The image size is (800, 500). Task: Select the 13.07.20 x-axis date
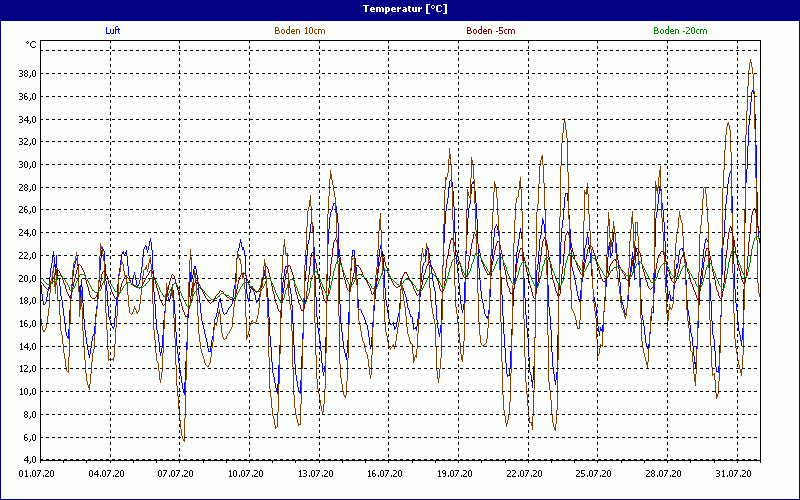315,474
